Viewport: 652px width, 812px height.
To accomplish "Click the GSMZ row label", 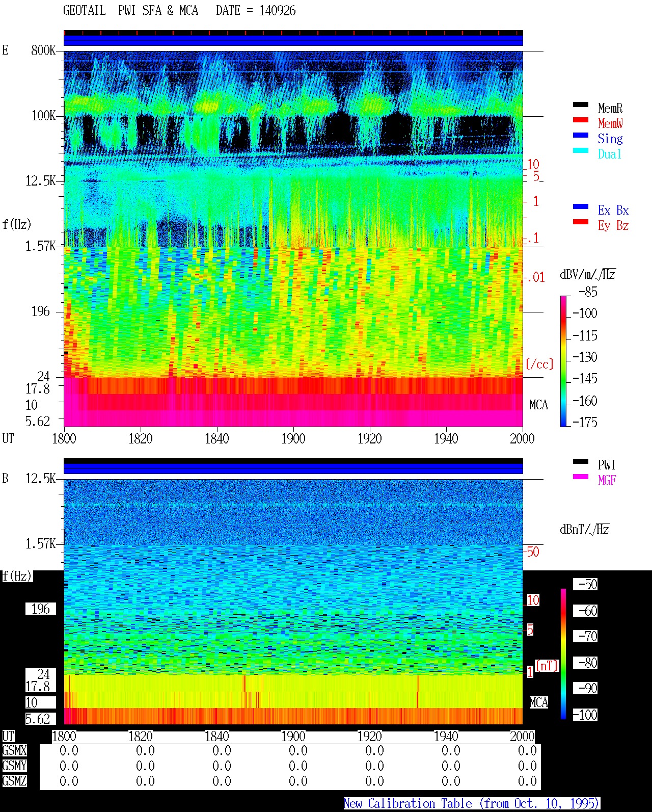I will click(x=14, y=781).
